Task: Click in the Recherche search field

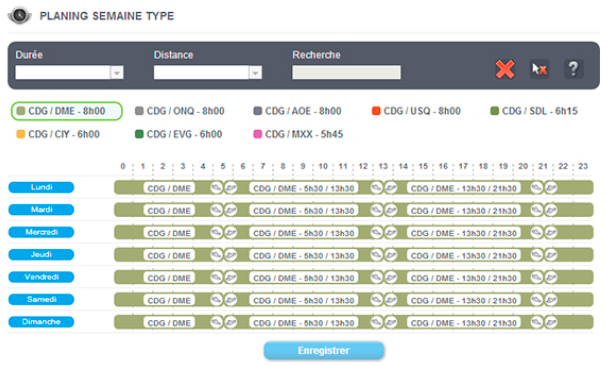Action: coord(346,72)
